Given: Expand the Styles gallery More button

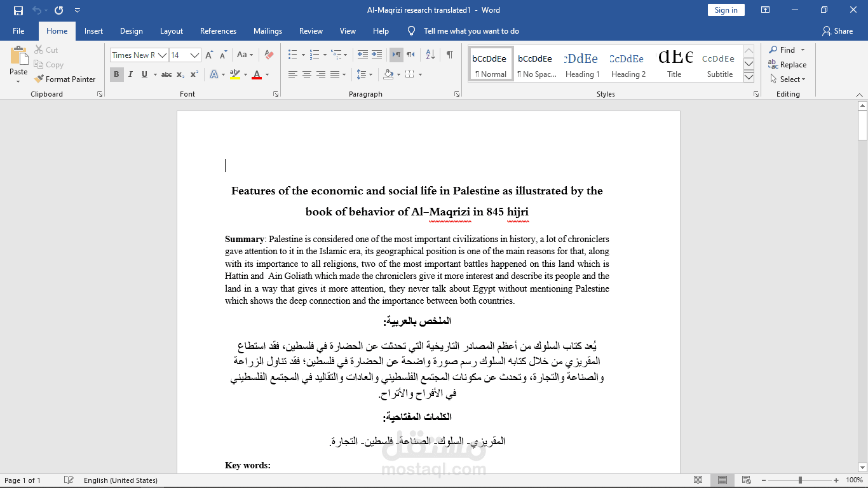Looking at the screenshot, I should click(749, 77).
